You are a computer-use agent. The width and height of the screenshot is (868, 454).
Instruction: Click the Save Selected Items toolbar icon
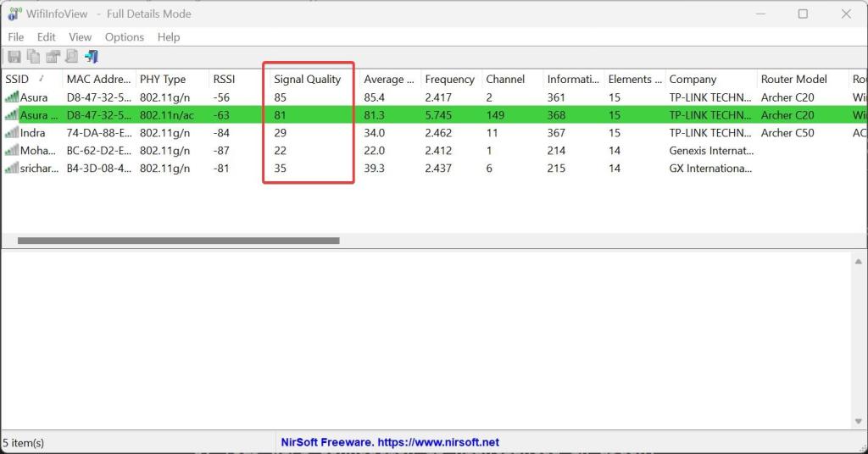click(14, 57)
